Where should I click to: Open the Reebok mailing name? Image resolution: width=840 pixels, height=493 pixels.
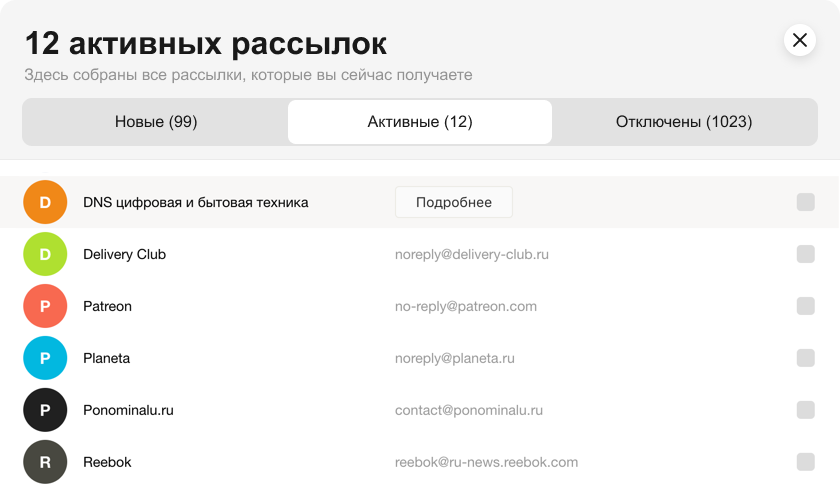click(x=107, y=462)
